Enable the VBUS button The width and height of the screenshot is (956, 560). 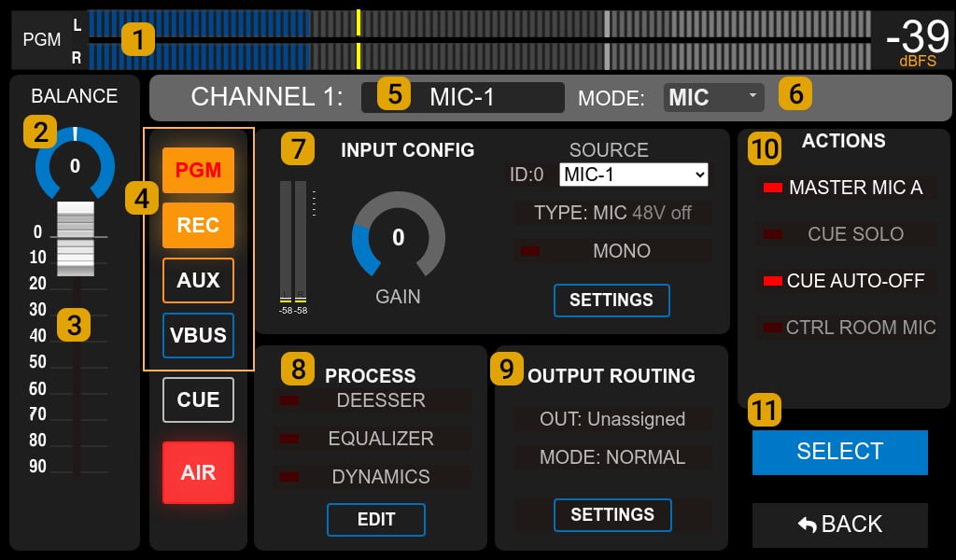pos(198,335)
